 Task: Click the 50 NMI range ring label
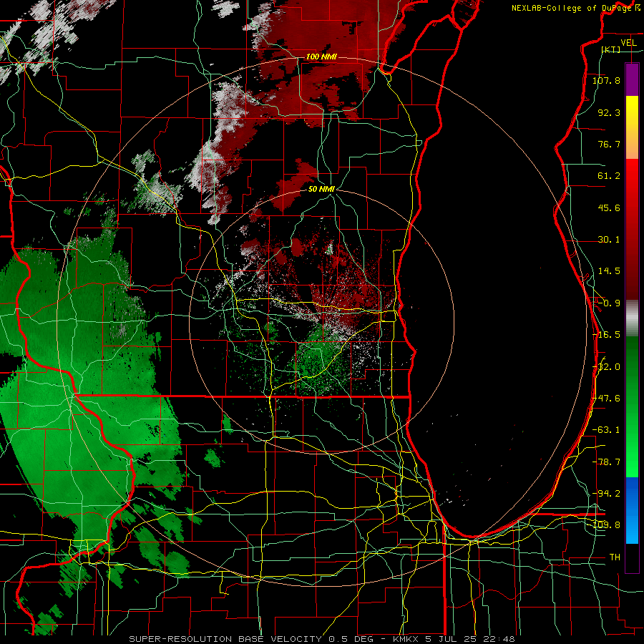tap(321, 189)
